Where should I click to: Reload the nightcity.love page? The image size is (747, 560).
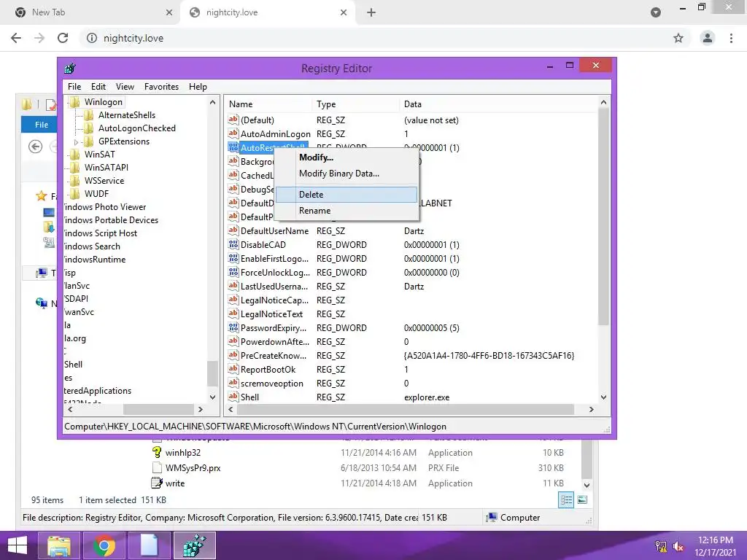pos(63,38)
